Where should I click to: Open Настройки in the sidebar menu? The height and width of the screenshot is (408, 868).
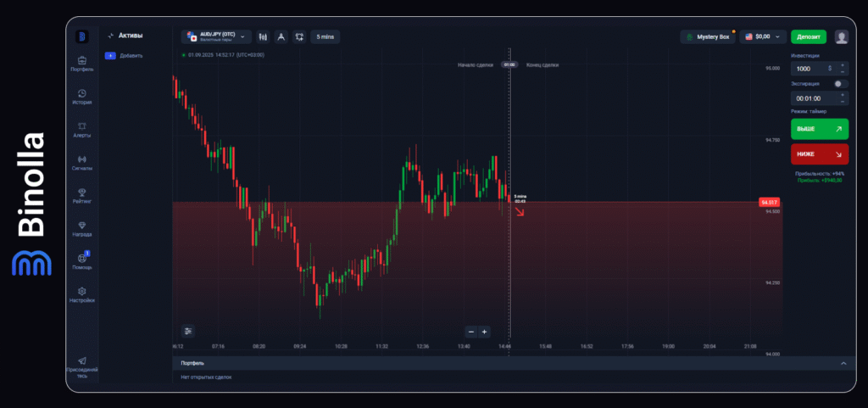(x=82, y=294)
